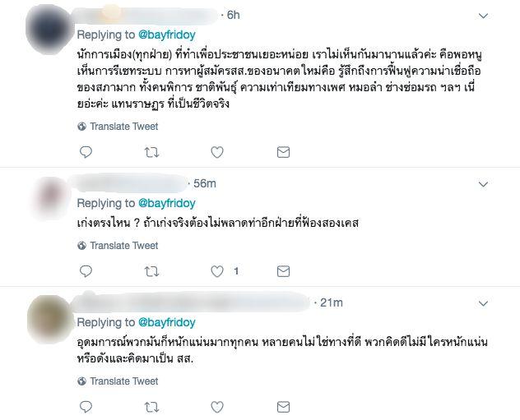Like the tweet posted 21m ago
The width and height of the screenshot is (520, 420).
(217, 405)
